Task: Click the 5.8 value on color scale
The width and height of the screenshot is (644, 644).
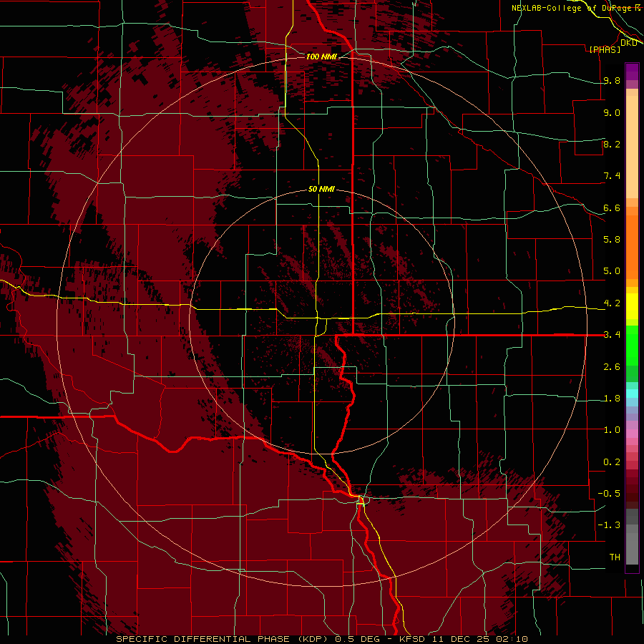Action: pyautogui.click(x=612, y=240)
